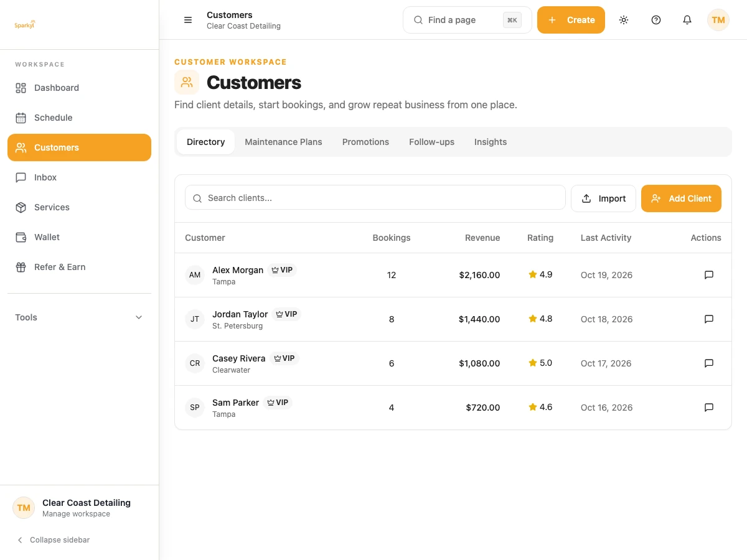Viewport: 747px width, 560px height.
Task: Click the Schedule calendar icon
Action: click(x=21, y=118)
